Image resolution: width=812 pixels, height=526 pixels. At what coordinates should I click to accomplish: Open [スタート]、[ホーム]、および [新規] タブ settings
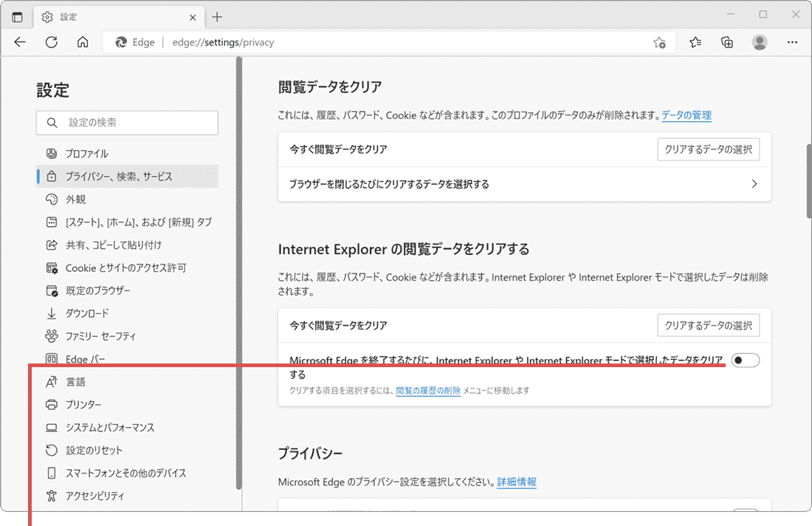[x=127, y=222]
